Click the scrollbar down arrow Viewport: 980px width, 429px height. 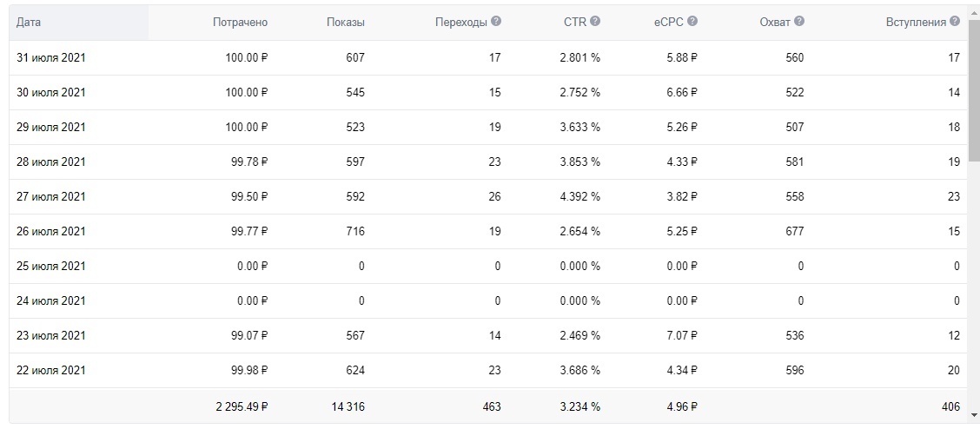(x=974, y=414)
